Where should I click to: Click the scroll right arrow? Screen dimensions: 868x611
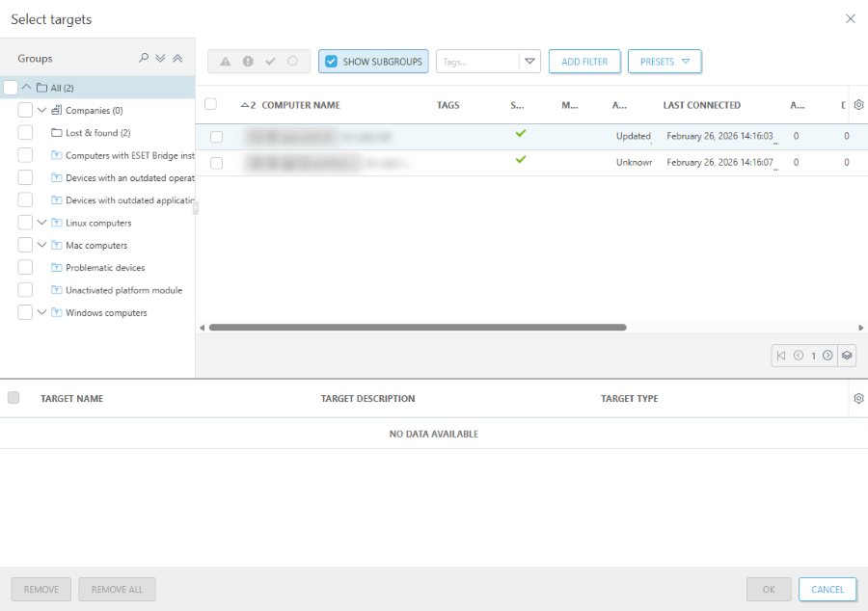(x=861, y=328)
